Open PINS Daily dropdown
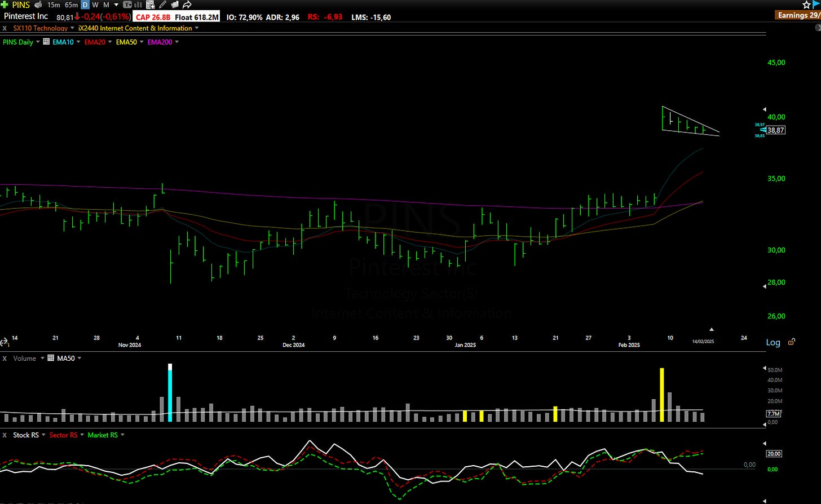Image resolution: width=821 pixels, height=504 pixels. (38, 42)
